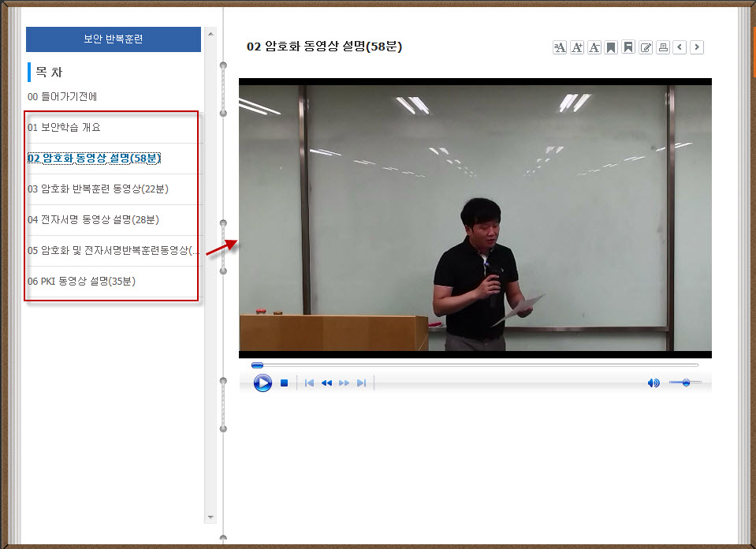This screenshot has height=549, width=756.
Task: Skip to the previous track
Action: (309, 383)
